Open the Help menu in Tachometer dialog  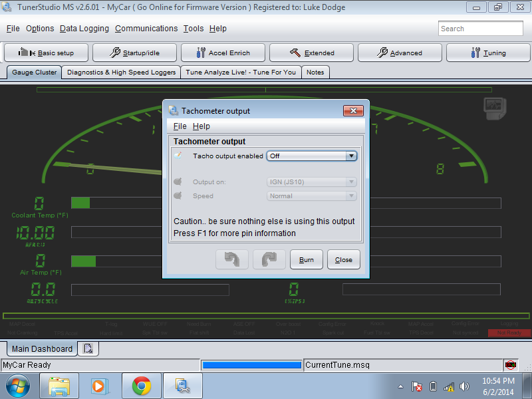click(201, 126)
